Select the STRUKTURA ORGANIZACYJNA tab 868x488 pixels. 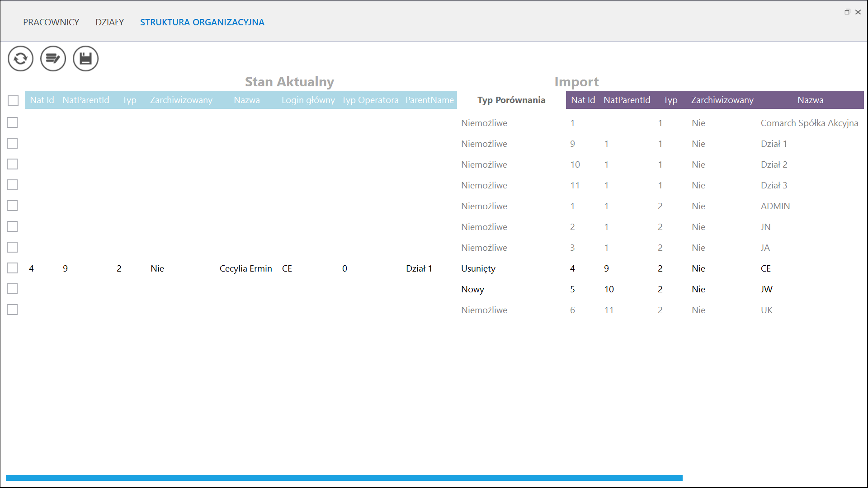point(202,22)
